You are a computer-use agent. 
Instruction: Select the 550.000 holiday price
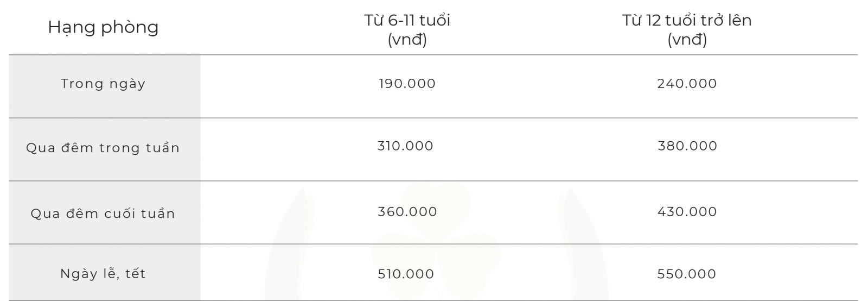click(x=687, y=274)
